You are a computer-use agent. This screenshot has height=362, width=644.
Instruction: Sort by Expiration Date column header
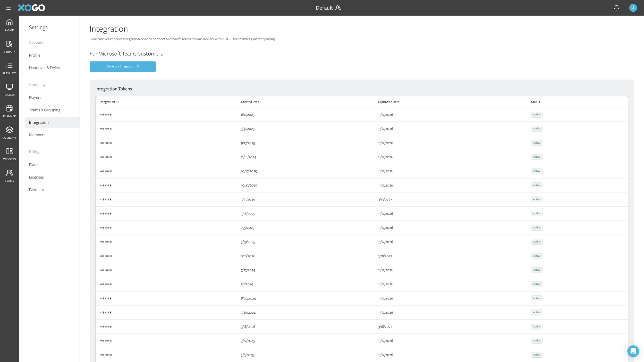pos(388,102)
